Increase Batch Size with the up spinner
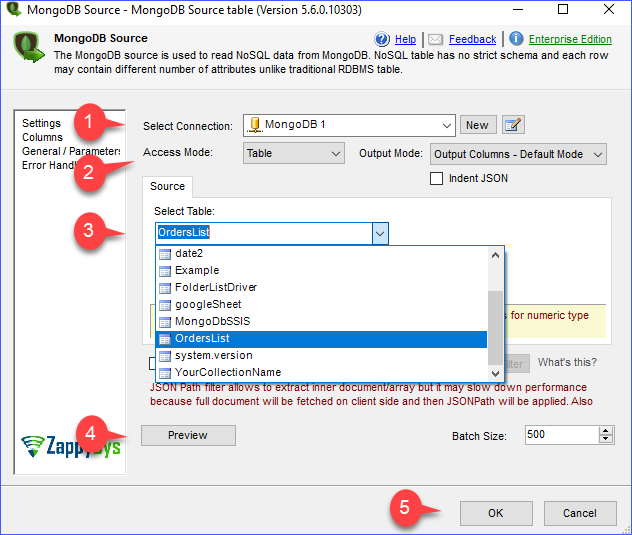Screen dimensions: 632x535 pos(606,431)
